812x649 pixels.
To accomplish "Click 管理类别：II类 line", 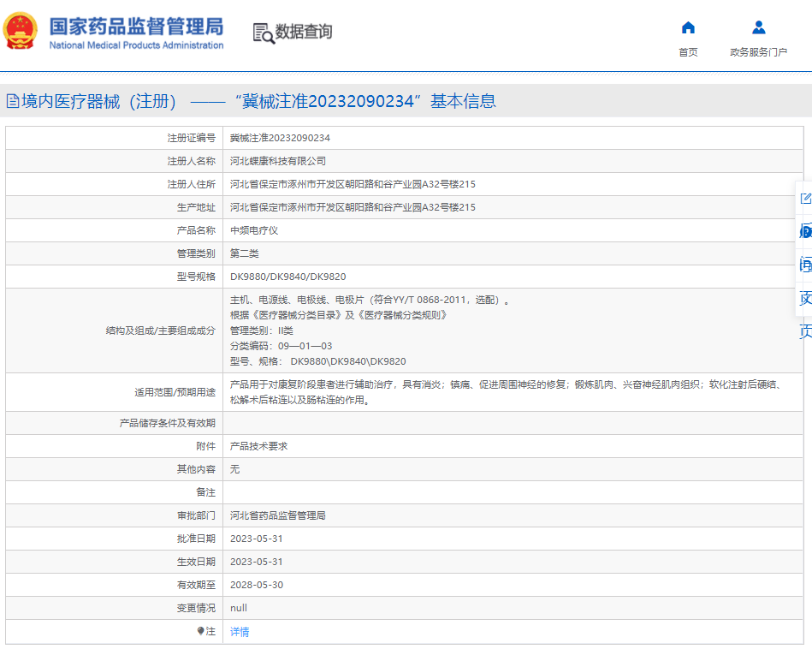I will tap(262, 330).
